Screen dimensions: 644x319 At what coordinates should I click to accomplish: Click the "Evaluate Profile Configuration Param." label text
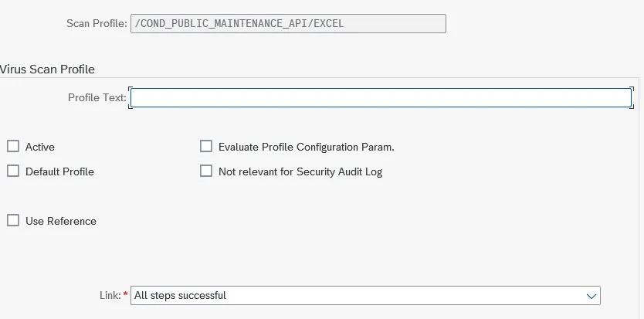(306, 147)
